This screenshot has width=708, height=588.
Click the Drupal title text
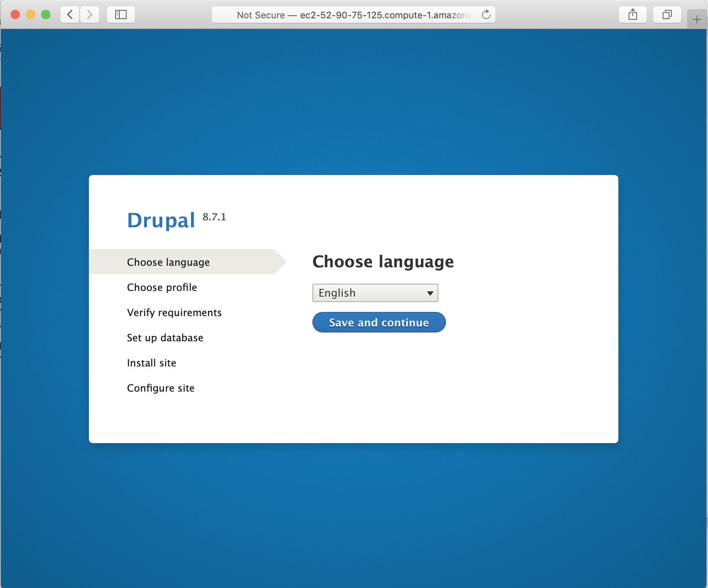[x=161, y=220]
